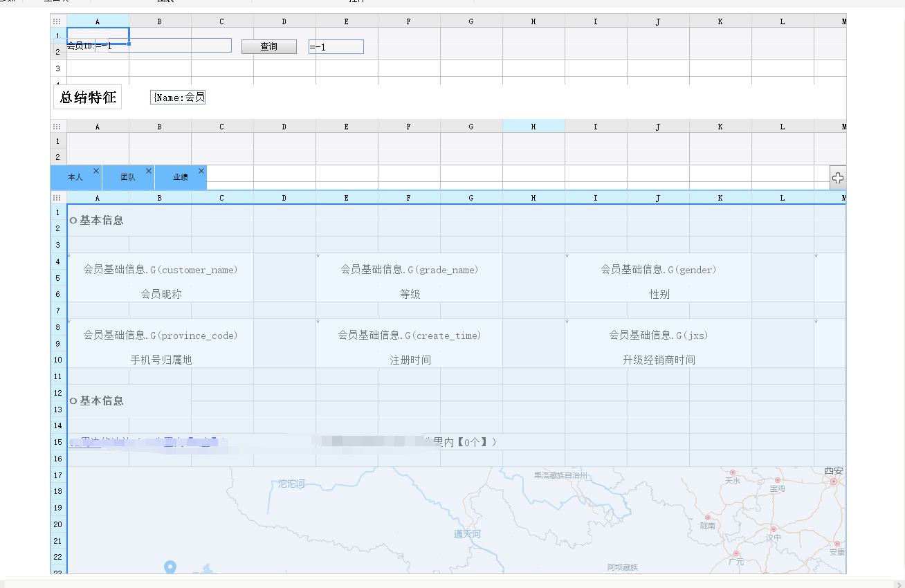This screenshot has width=905, height=588.
Task: Add a new tab with plus icon
Action: point(838,178)
